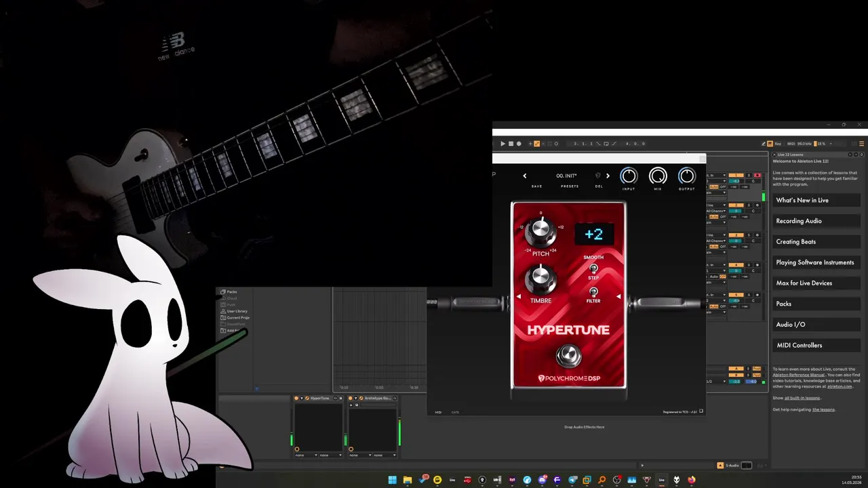868x488 pixels.
Task: Open Playing Software Instruments lesson
Action: [x=816, y=262]
